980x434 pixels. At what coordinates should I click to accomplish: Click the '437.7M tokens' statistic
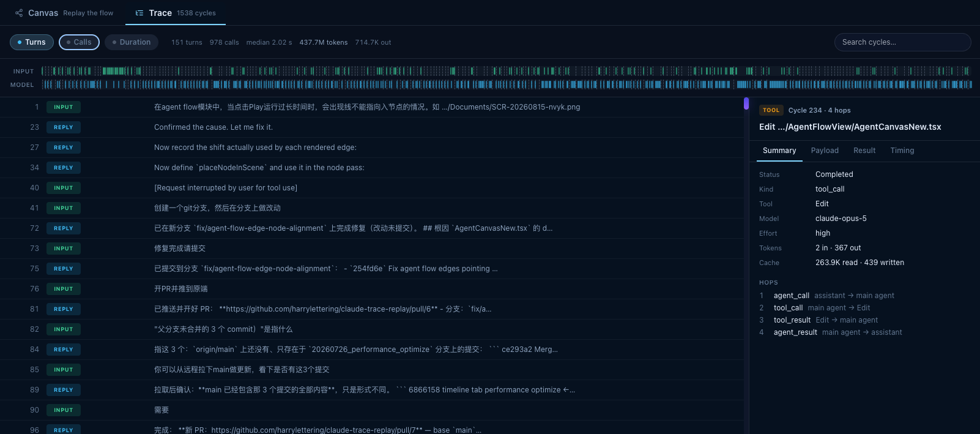(324, 42)
